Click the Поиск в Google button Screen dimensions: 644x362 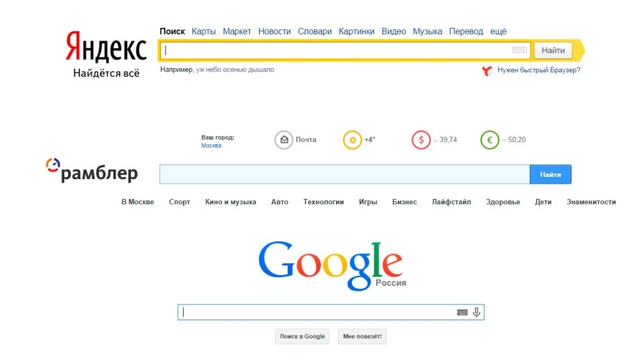point(302,336)
